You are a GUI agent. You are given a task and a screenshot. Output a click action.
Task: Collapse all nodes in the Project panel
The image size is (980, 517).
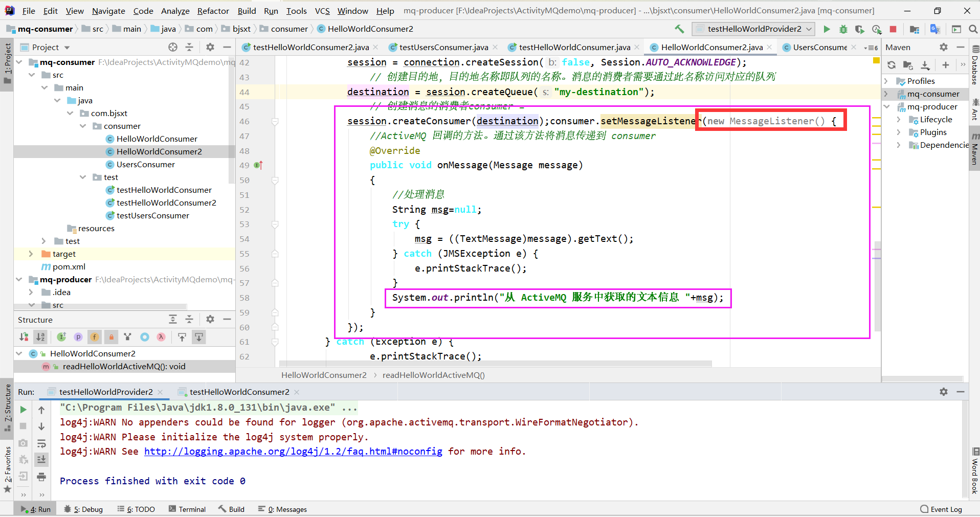(189, 47)
